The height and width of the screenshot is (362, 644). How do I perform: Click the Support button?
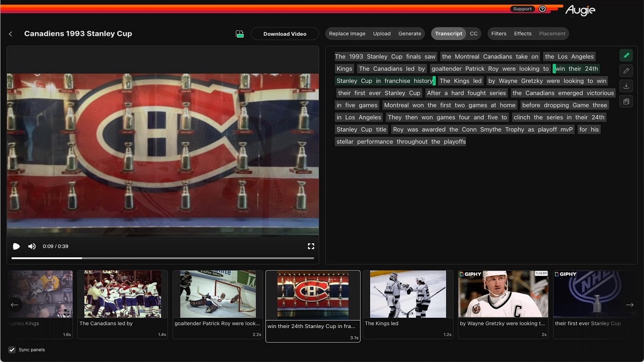[x=522, y=9]
